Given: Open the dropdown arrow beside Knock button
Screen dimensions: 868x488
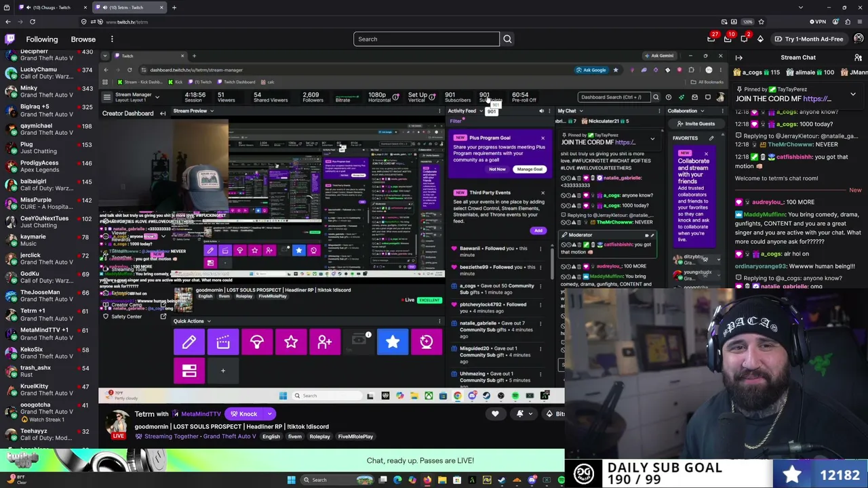Looking at the screenshot, I should pos(269,414).
